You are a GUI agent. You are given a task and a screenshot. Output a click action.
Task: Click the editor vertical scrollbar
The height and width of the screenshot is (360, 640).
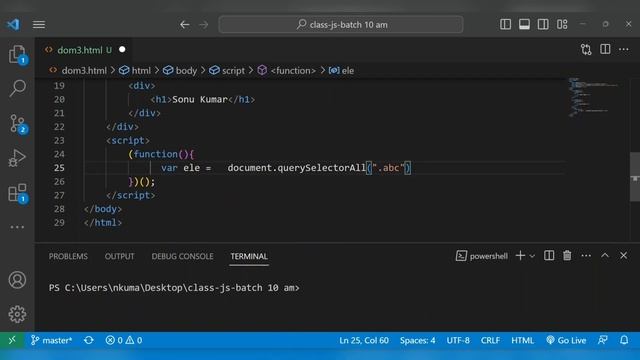[635, 176]
